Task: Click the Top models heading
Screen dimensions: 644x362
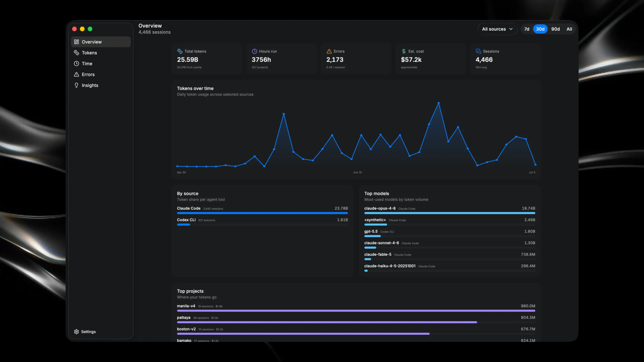Action: tap(377, 194)
